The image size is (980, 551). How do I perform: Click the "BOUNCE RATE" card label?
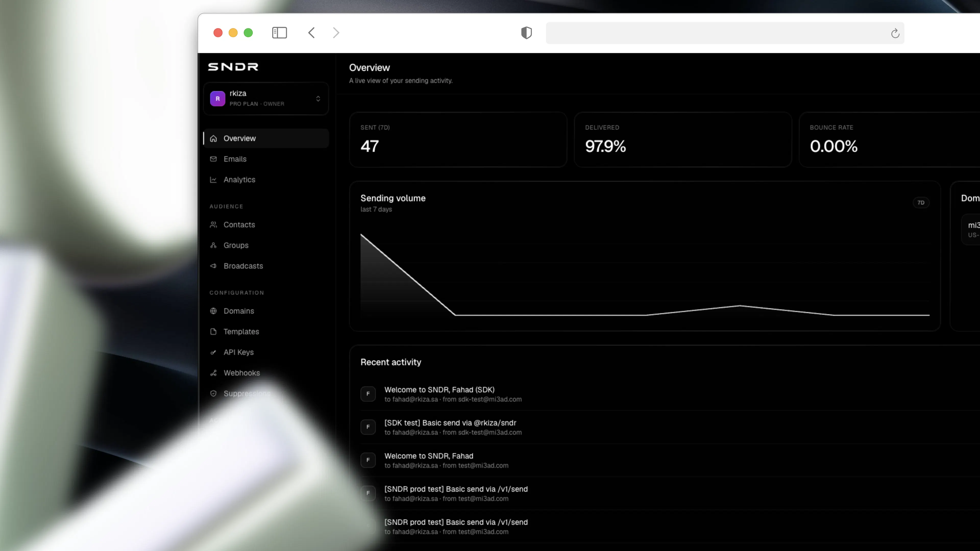(x=831, y=127)
